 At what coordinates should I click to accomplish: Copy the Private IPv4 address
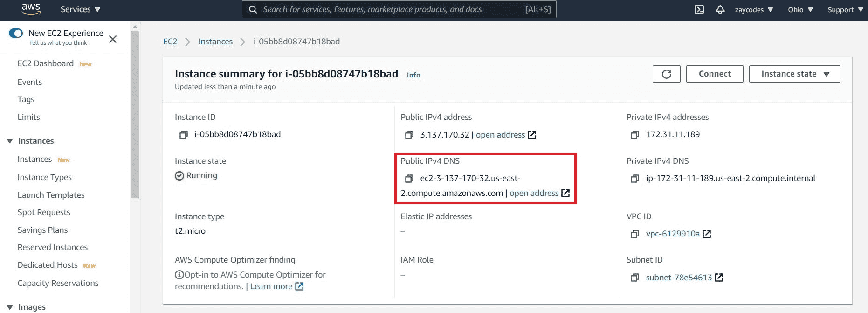click(x=634, y=135)
